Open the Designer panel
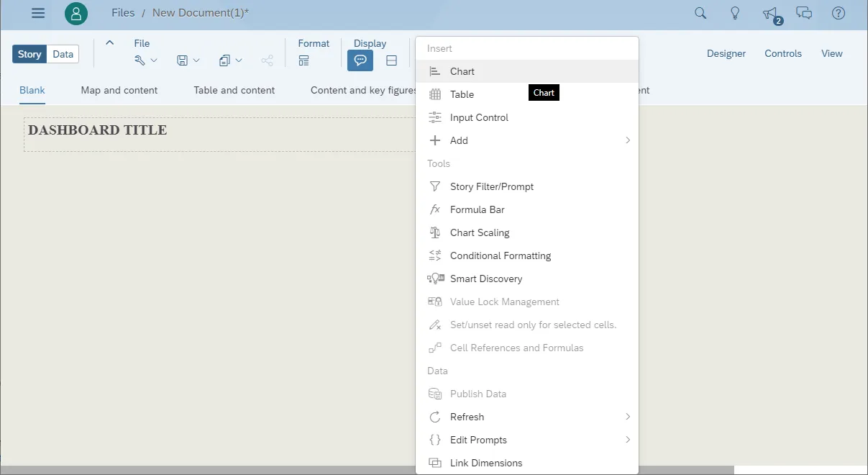 pos(726,53)
